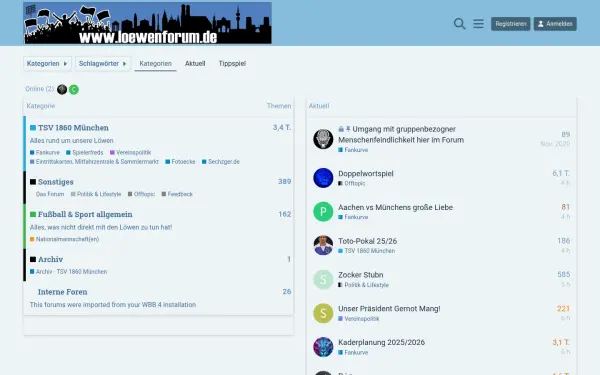Open the avatar beside Kaderplanung 2025/2026

point(323,347)
